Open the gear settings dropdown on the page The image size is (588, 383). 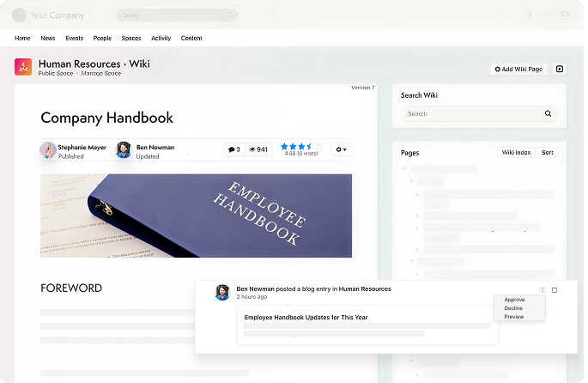pyautogui.click(x=342, y=149)
